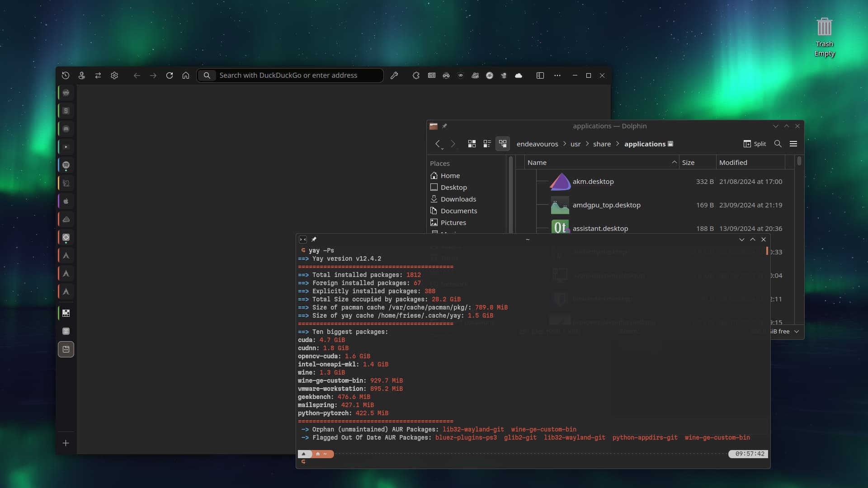The image size is (868, 488).
Task: Click the reader view newspaper icon
Action: pos(432,75)
